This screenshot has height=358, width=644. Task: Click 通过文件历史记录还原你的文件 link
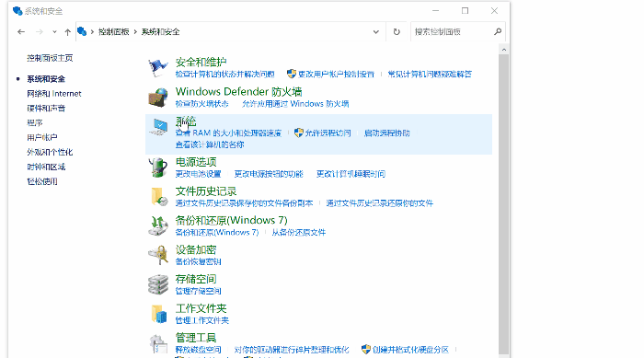[x=379, y=203]
